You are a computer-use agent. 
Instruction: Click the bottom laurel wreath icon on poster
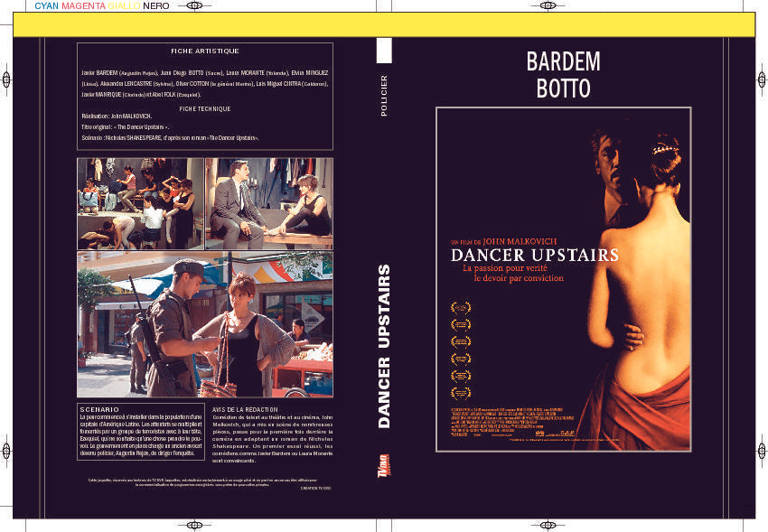[x=462, y=392]
